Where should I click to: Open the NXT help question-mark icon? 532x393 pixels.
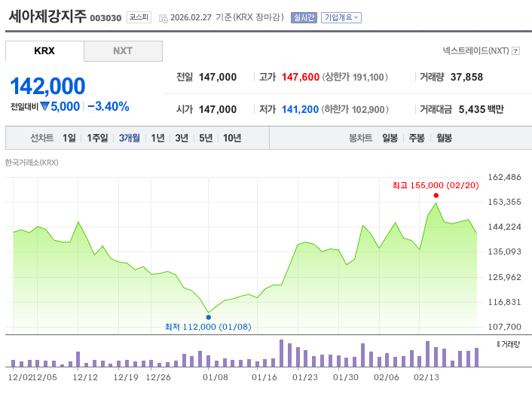515,51
